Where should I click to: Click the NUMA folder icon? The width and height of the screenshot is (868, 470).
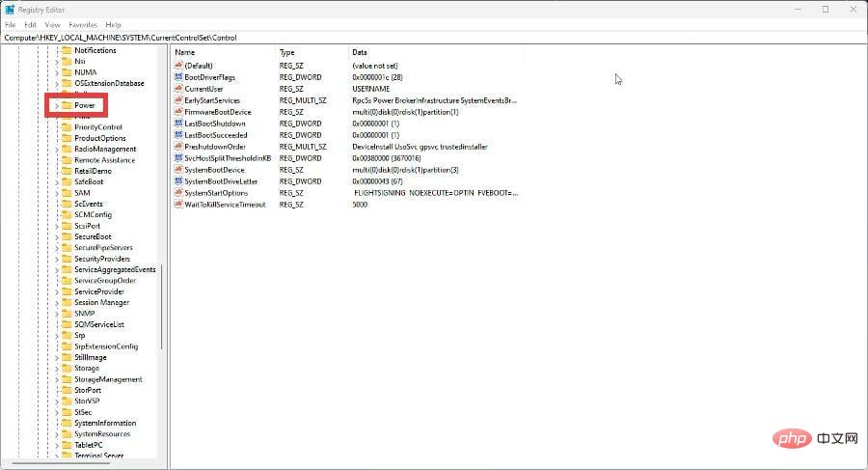[67, 72]
